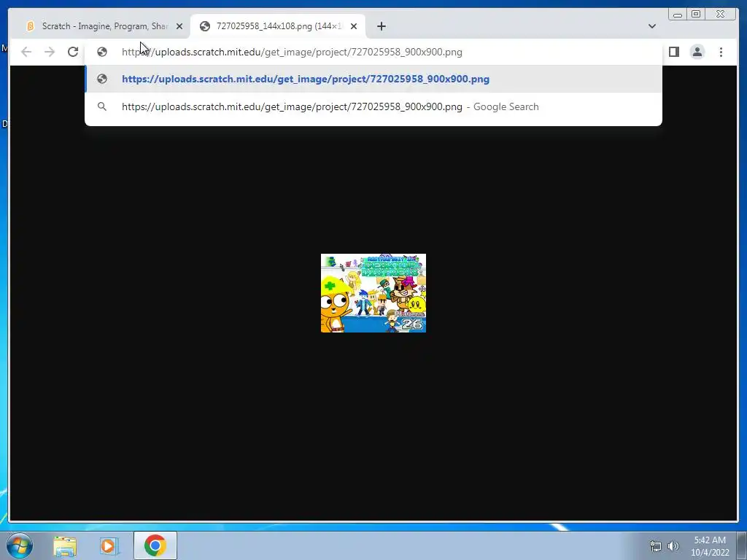The height and width of the screenshot is (560, 747).
Task: Restore down the Chrome window
Action: 696,15
